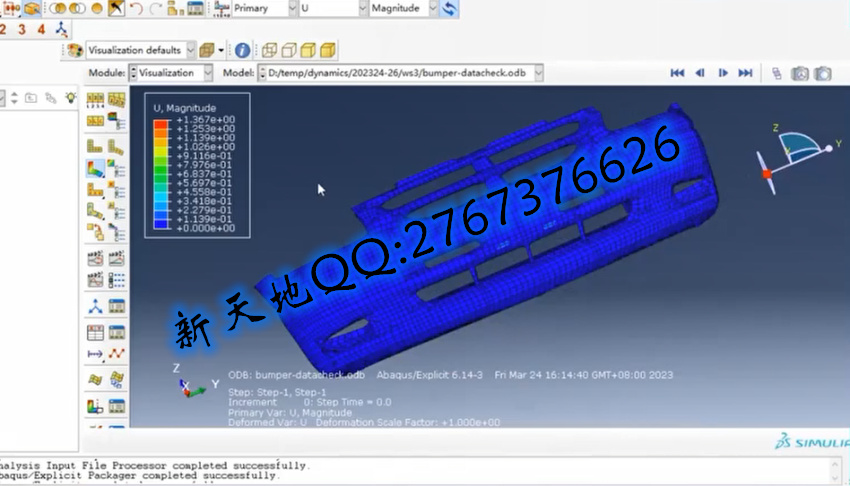850x486 pixels.
Task: Click the coordinate system triad tool icon
Action: click(x=95, y=306)
